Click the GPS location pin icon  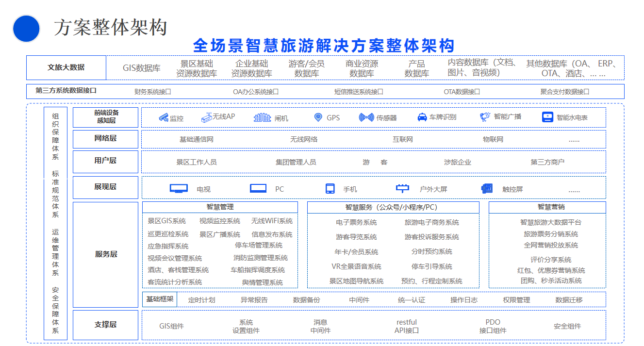click(318, 117)
